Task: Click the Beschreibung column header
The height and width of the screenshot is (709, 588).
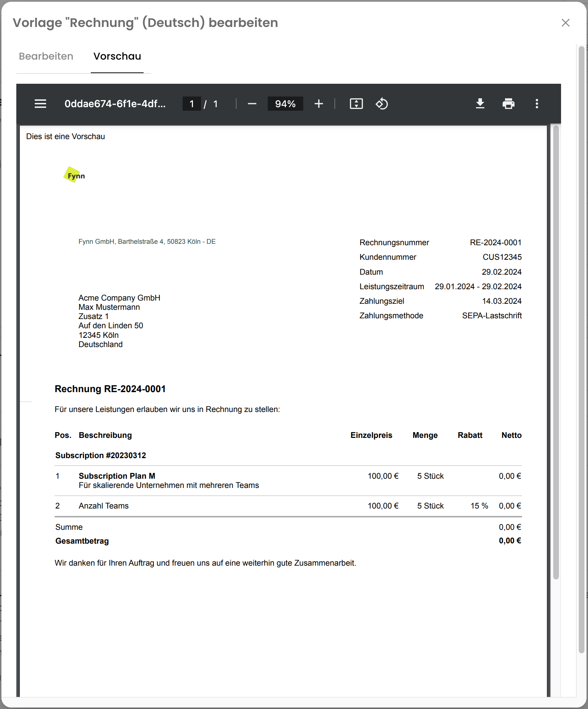Action: (x=105, y=435)
